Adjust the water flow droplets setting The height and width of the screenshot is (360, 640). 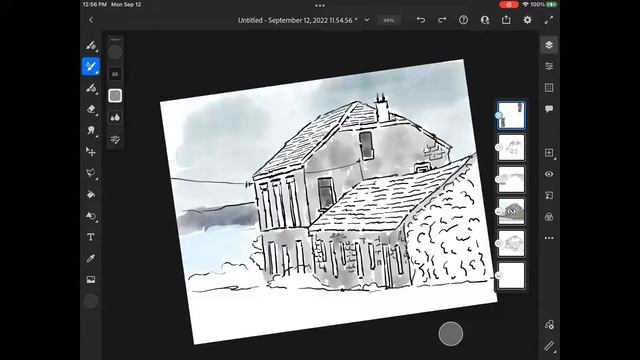tap(115, 118)
